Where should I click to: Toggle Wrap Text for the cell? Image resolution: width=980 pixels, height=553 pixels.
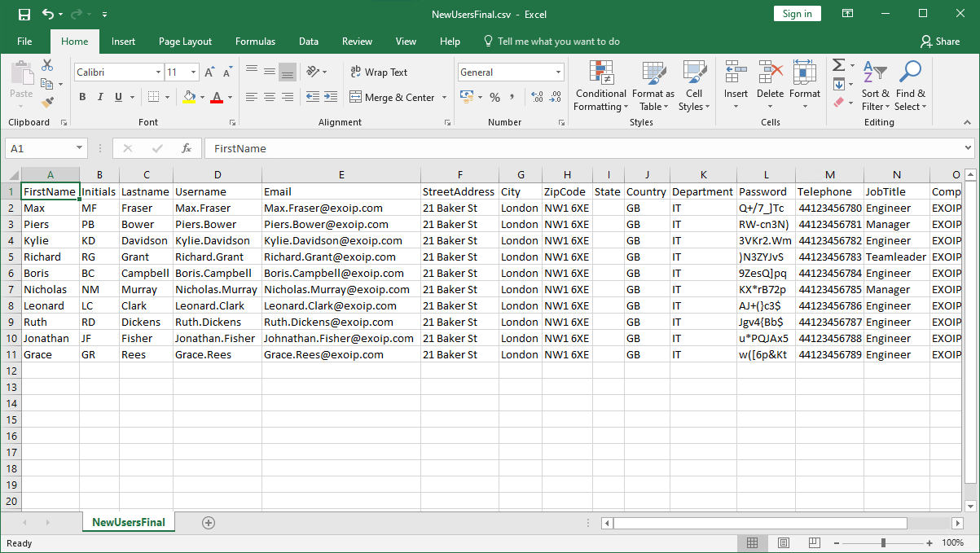coord(380,72)
